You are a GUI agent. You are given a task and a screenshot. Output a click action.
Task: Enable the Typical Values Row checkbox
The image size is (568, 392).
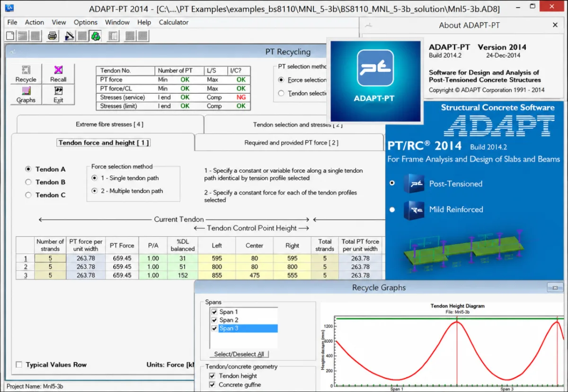(x=19, y=365)
